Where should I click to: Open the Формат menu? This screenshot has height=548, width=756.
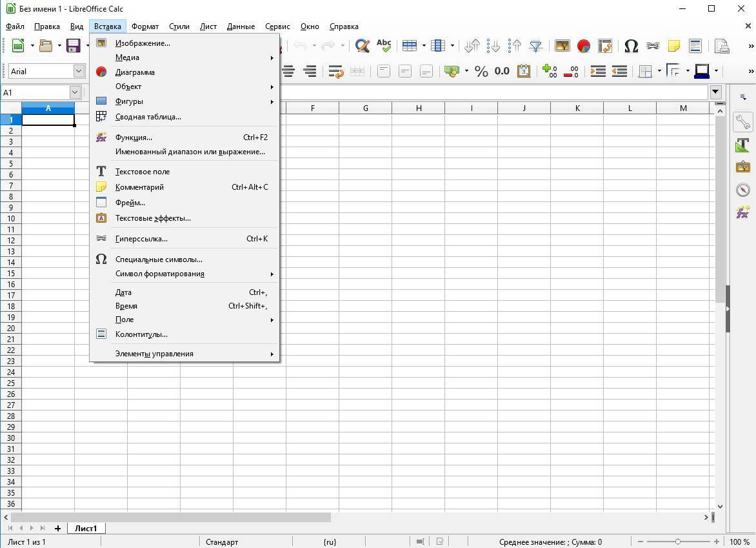(144, 26)
